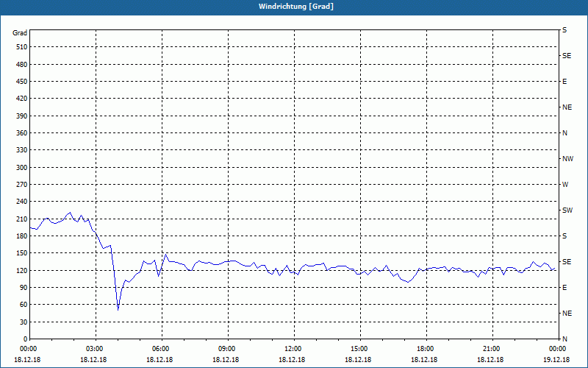Select the N compass label beside 360
The image size is (588, 368).
(565, 133)
